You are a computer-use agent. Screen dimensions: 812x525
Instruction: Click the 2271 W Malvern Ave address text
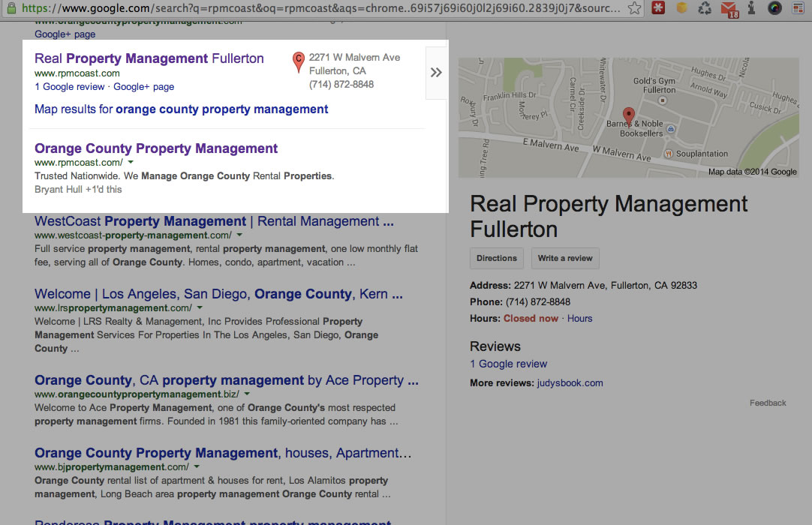click(x=354, y=58)
